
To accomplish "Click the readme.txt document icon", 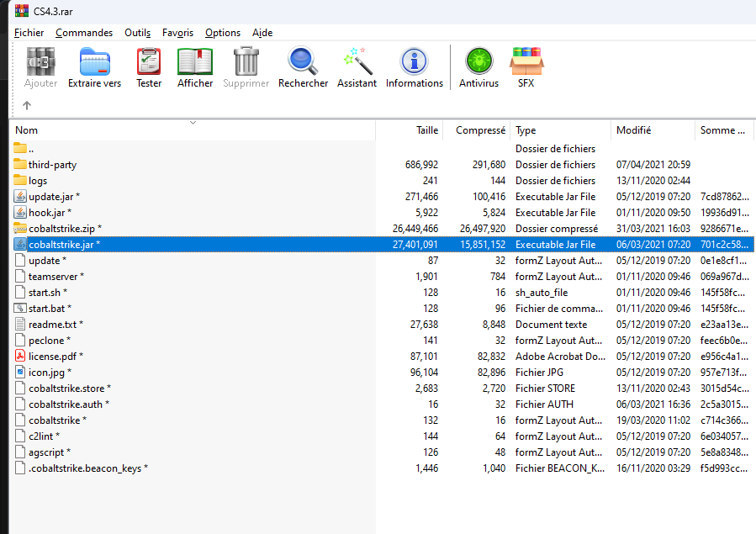I will [20, 324].
